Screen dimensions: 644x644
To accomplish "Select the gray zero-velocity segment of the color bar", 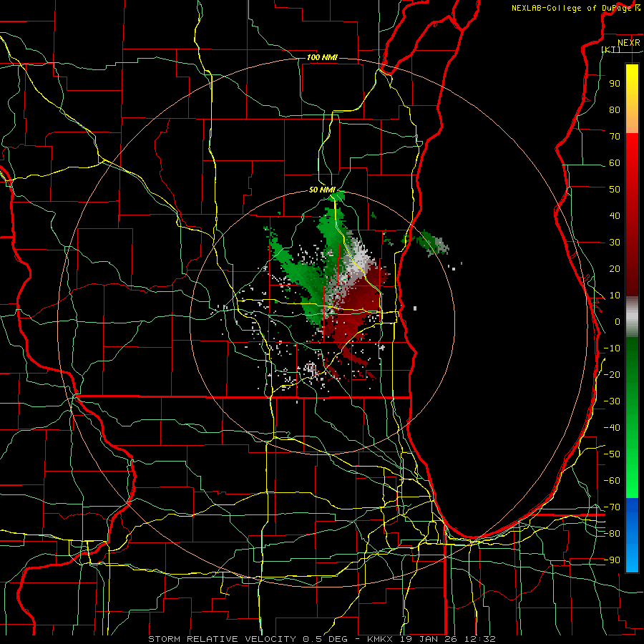I will click(x=632, y=317).
